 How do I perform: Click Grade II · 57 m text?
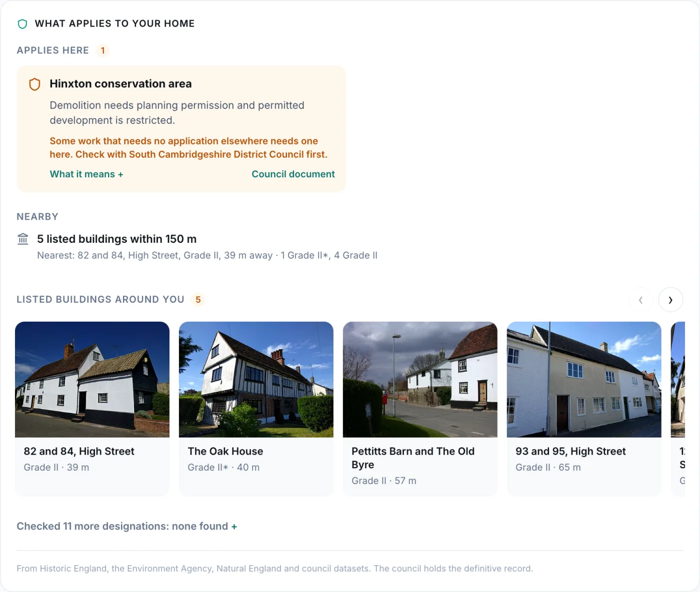(384, 481)
